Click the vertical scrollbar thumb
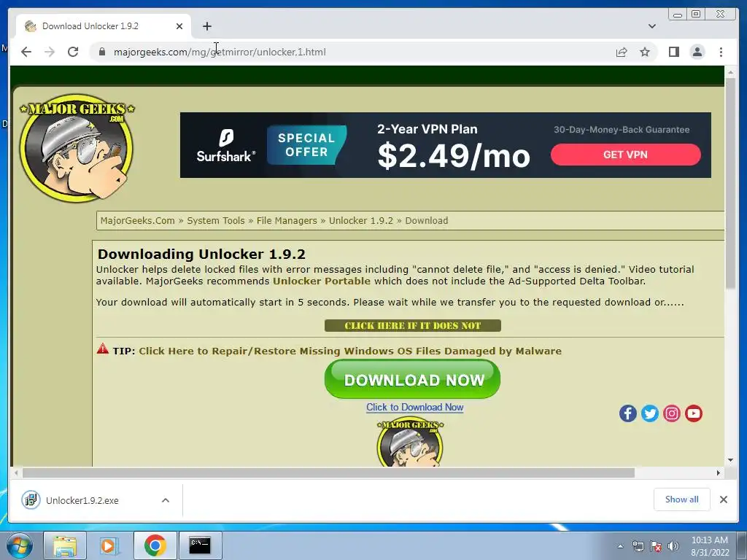747x560 pixels. 730,183
